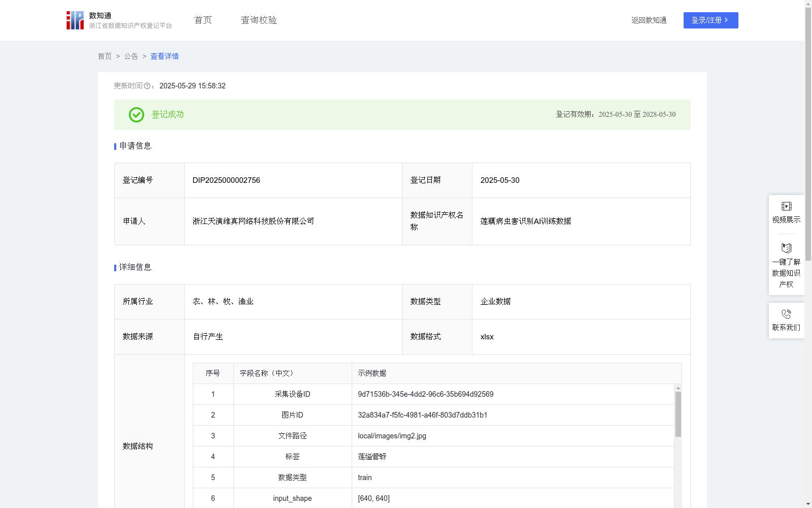
Task: Click the 序号 column header
Action: click(x=213, y=373)
